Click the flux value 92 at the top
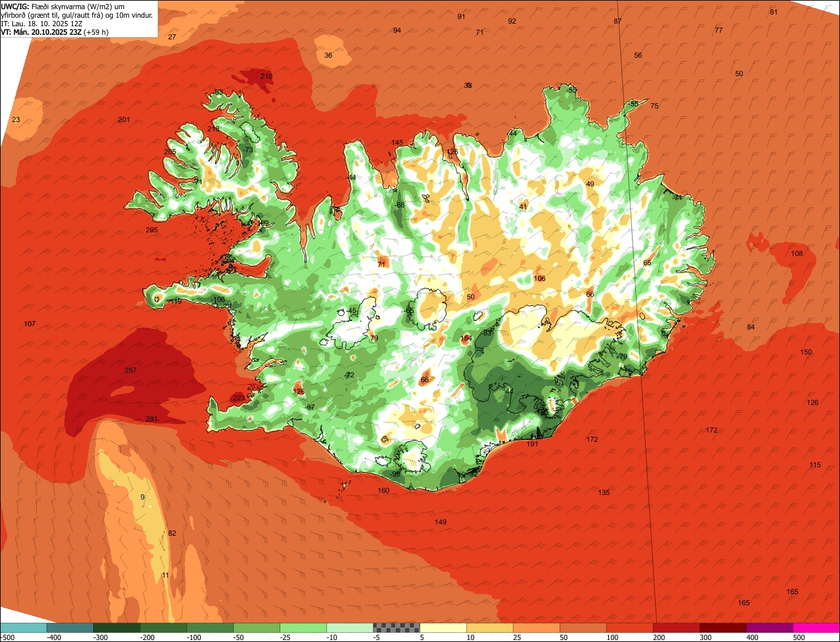Image resolution: width=840 pixels, height=642 pixels. point(512,21)
